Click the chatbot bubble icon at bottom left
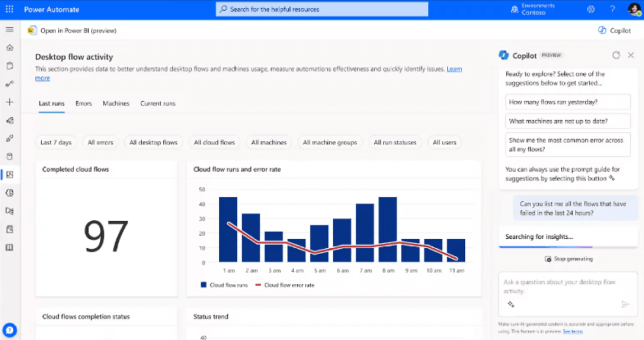 [x=10, y=329]
